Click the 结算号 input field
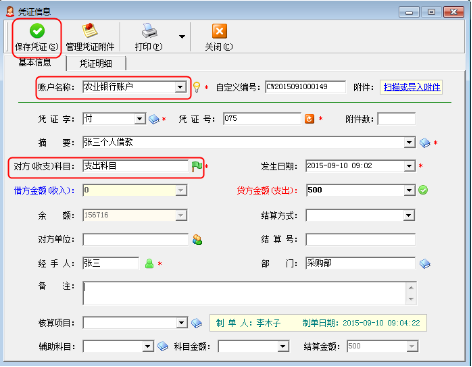This screenshot has width=472, height=367. 360,239
